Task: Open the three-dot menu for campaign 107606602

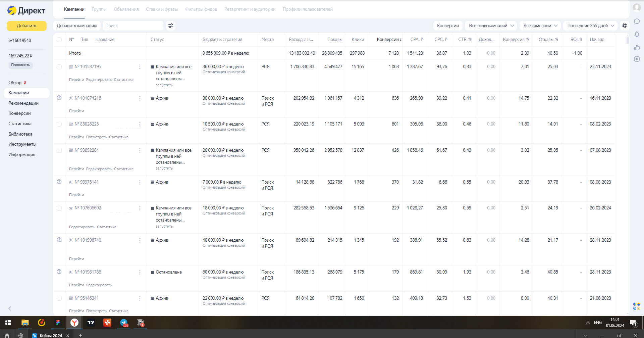Action: click(140, 208)
